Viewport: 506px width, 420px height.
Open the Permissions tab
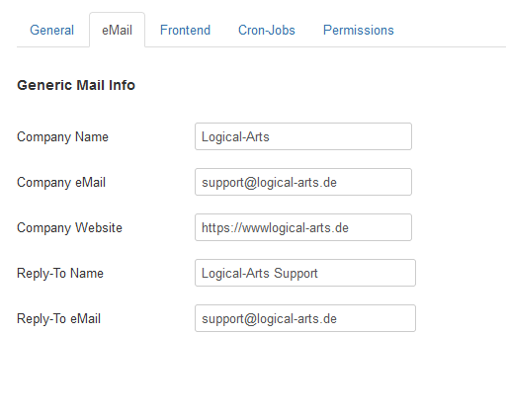359,30
